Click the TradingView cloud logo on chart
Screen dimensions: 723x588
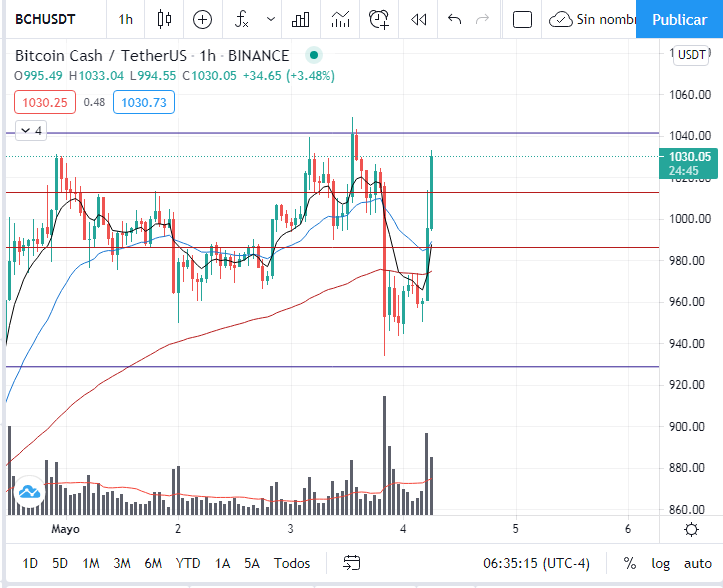(29, 492)
